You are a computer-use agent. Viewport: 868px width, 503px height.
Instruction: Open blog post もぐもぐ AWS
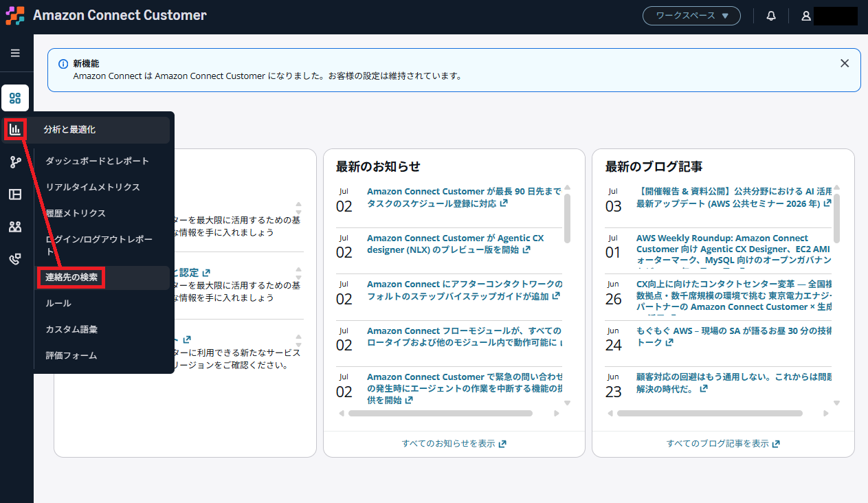point(734,336)
